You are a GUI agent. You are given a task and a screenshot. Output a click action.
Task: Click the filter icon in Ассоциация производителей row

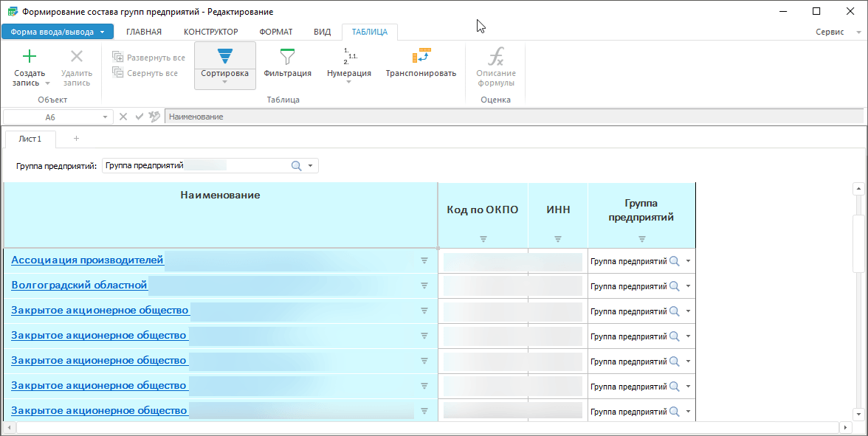424,260
